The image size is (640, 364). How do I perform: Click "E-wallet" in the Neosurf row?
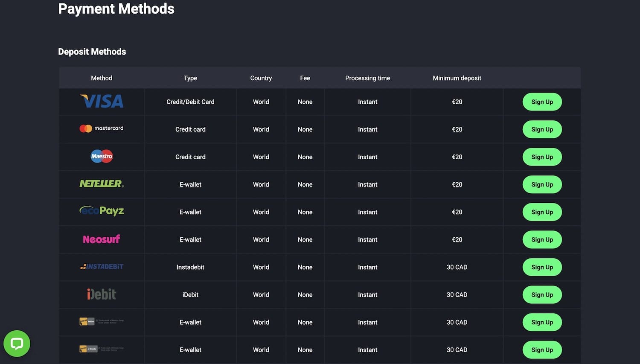tap(190, 239)
